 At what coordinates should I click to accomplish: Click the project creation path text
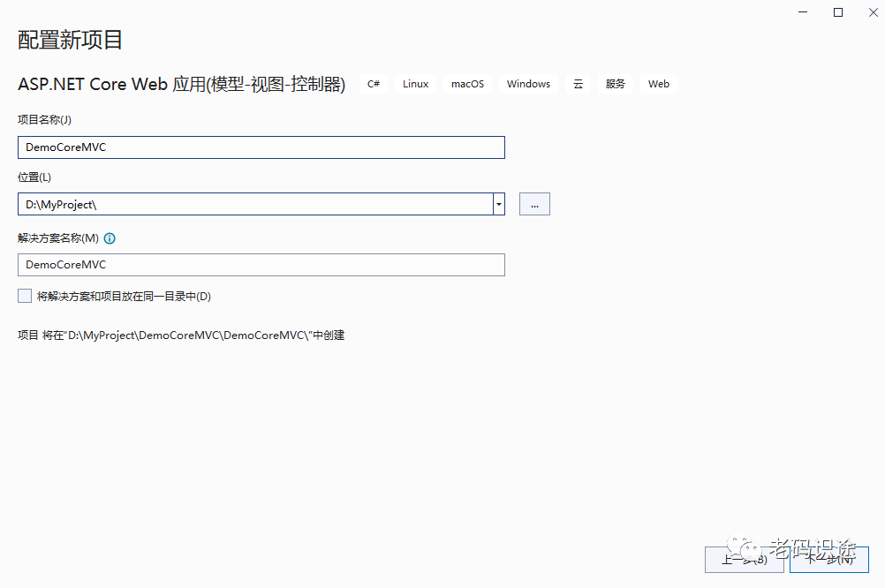(x=181, y=335)
